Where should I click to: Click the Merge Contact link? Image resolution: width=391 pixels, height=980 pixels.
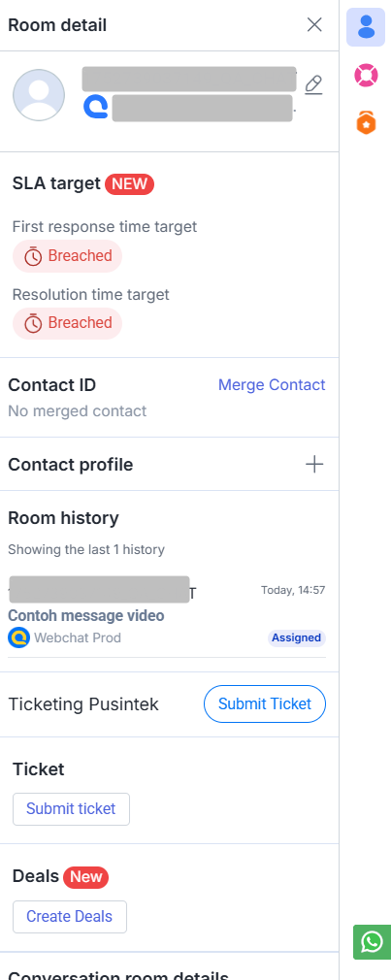pyautogui.click(x=272, y=385)
